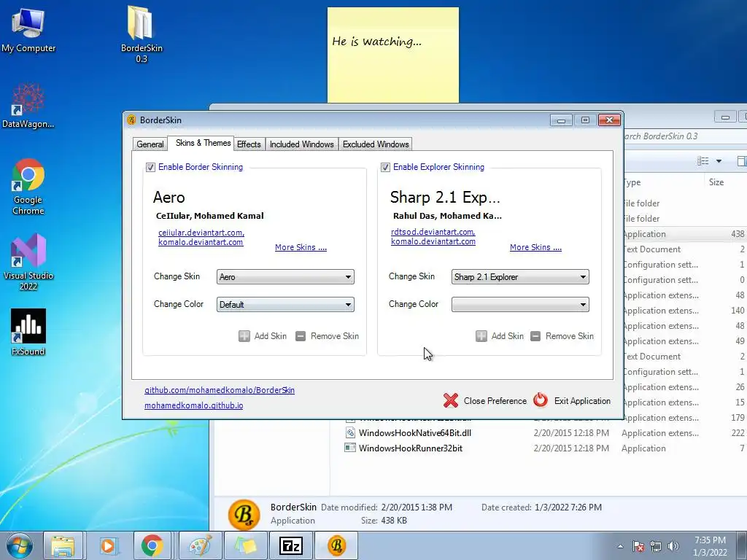Viewport: 747px width, 560px height.
Task: Click More Skins link under Sharp 2.1
Action: tap(535, 247)
